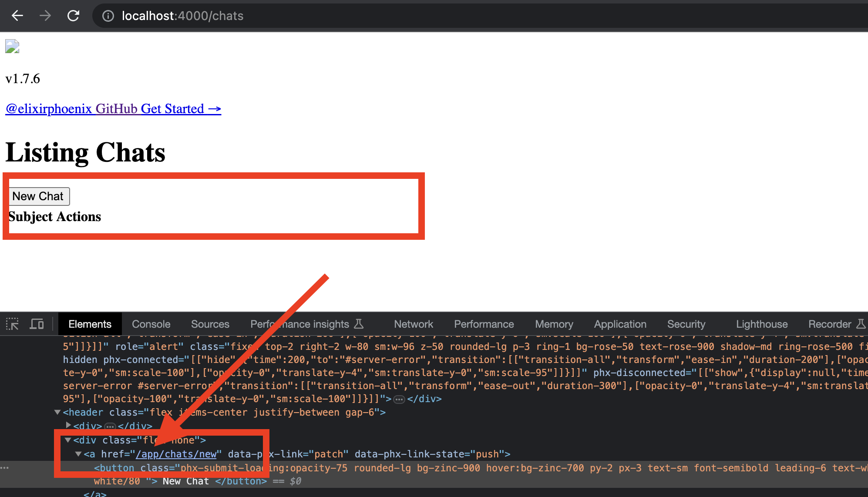Viewport: 868px width, 497px height.
Task: Click the flask icon next to Performance insights
Action: (358, 324)
